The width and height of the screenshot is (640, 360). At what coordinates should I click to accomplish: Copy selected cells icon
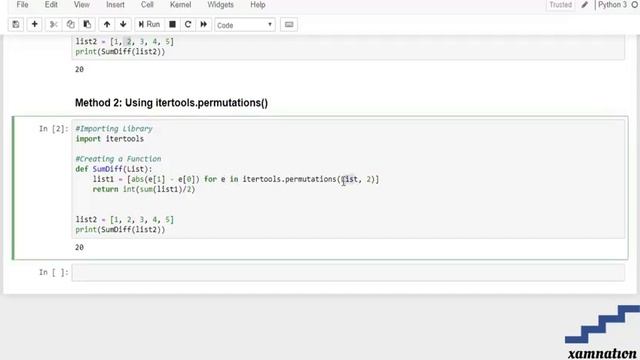click(70, 24)
